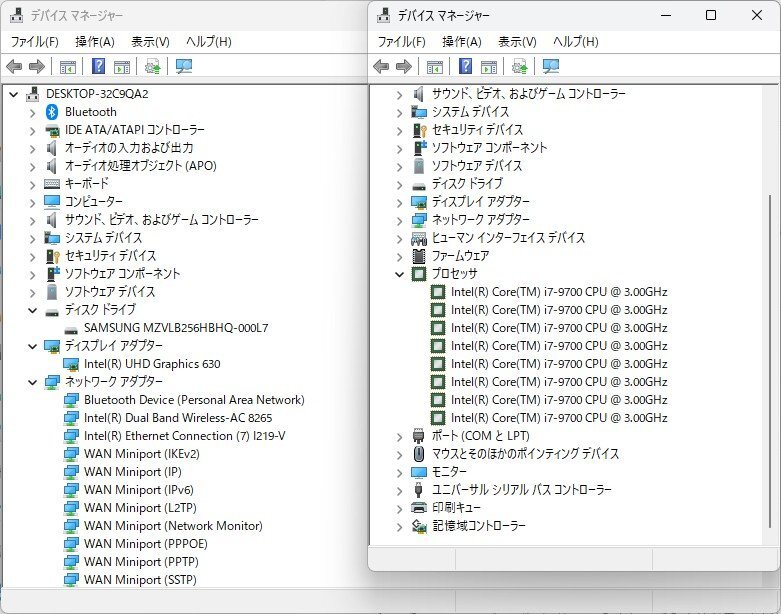Select the SAMSUNG MZVLB256HBHQ-000L7 disk icon

(x=71, y=329)
